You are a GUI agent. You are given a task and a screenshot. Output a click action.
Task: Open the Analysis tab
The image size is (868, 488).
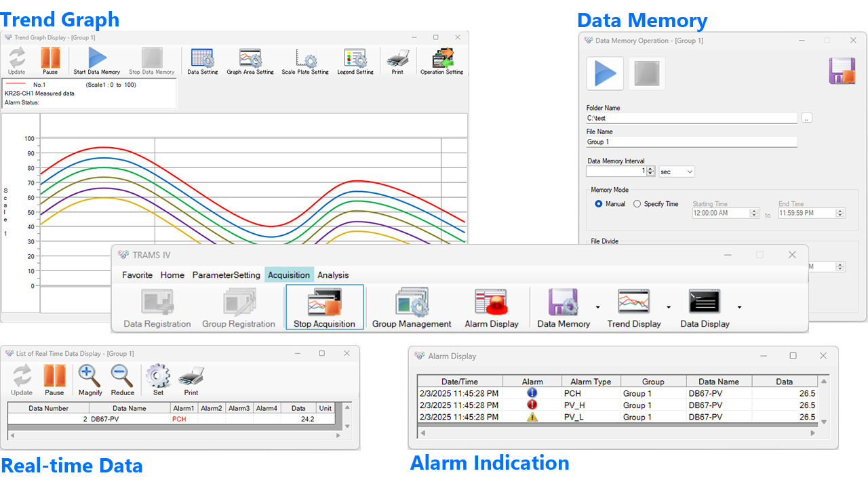coord(333,274)
